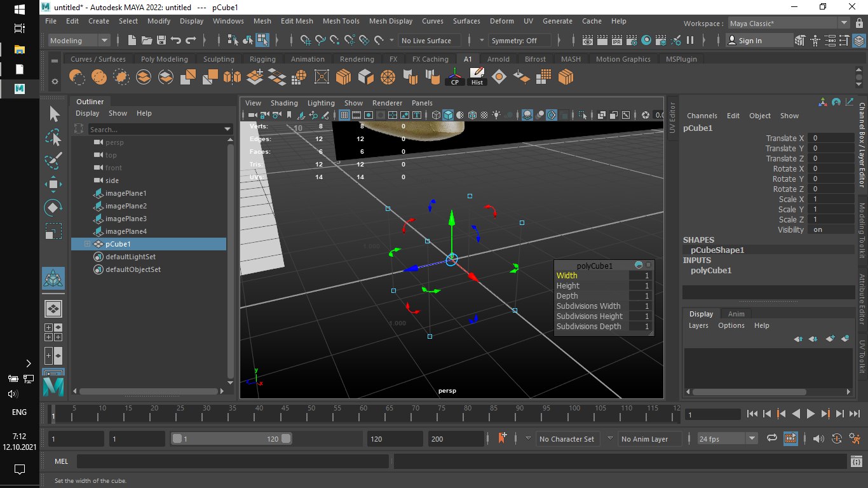Click play forwards button

pos(810,414)
